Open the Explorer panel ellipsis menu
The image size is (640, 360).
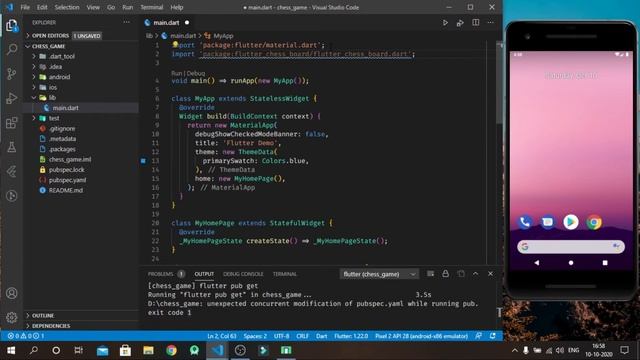[x=127, y=22]
